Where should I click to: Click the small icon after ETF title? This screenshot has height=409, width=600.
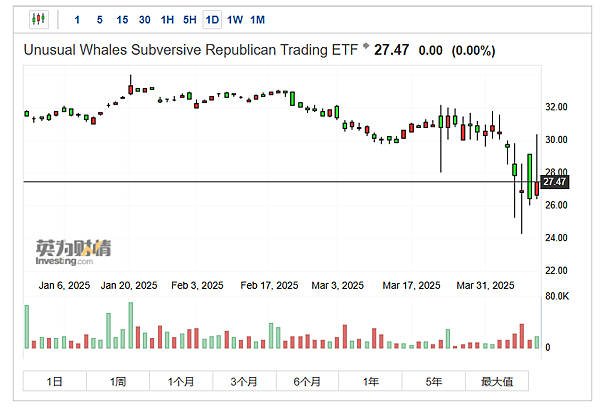[x=366, y=46]
